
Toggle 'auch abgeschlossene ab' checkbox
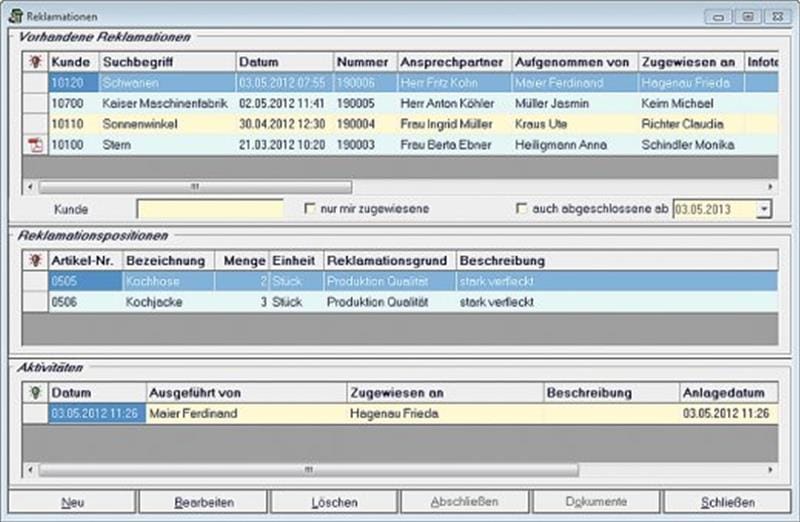(521, 209)
